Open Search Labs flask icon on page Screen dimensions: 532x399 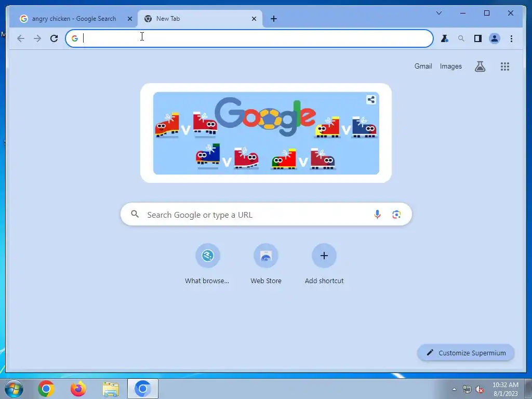click(480, 66)
